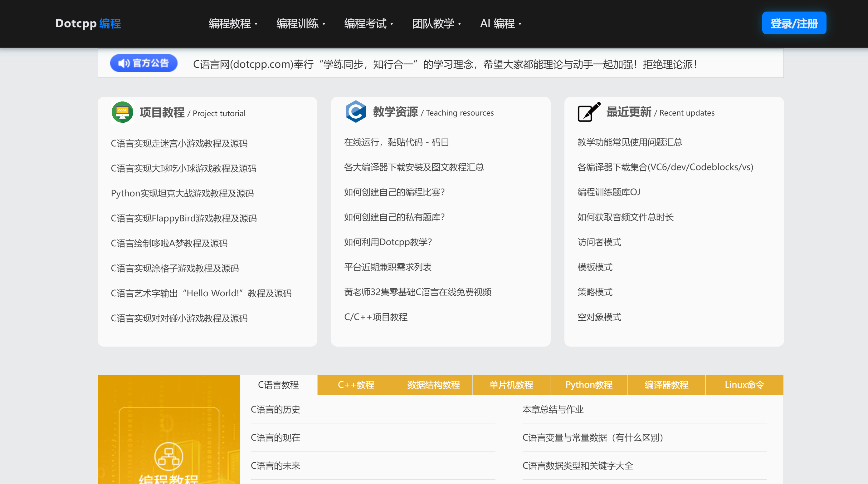Click the 官方公告 speaker badge
Screen dimensions: 868x484
(x=144, y=63)
